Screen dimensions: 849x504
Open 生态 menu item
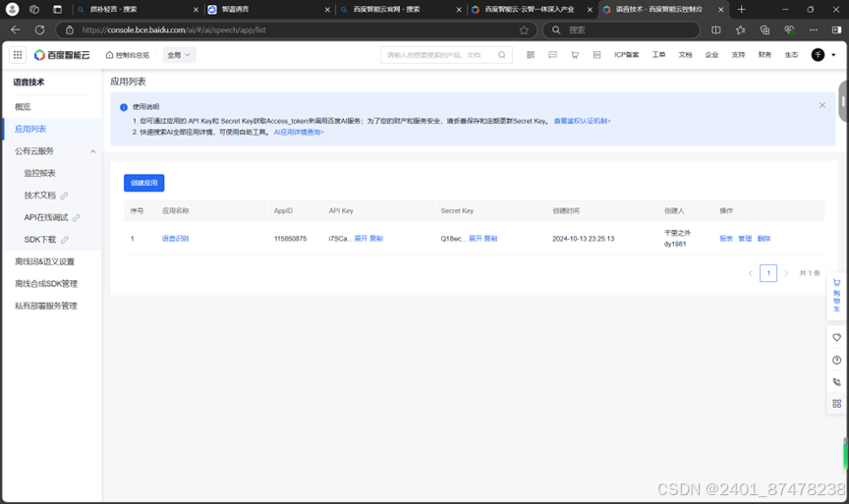pos(791,55)
